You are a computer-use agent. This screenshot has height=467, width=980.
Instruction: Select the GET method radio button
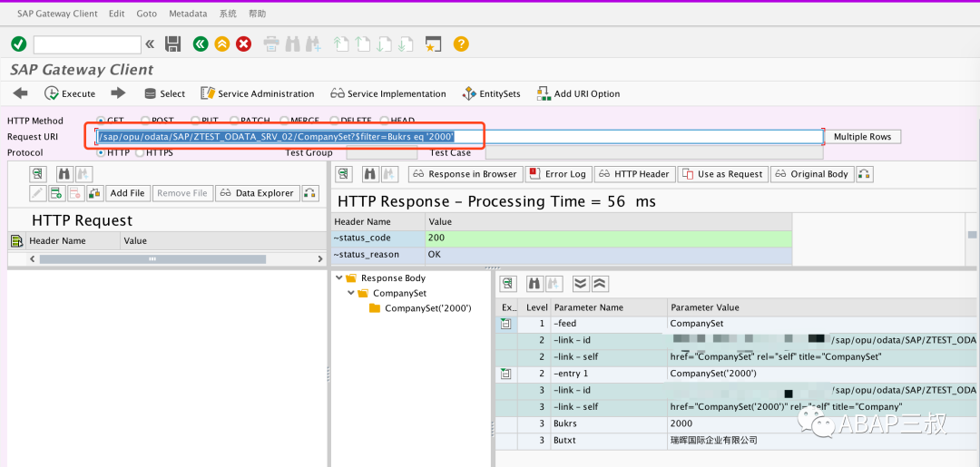[101, 120]
